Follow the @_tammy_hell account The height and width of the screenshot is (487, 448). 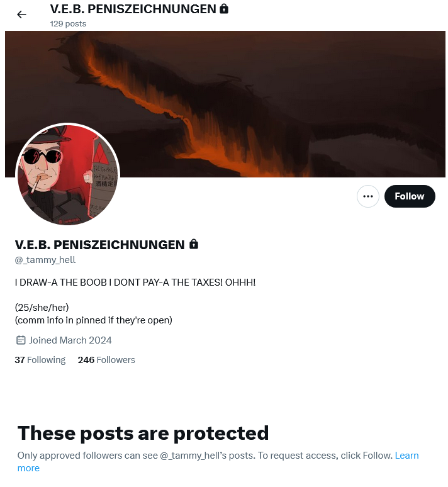[x=410, y=196]
